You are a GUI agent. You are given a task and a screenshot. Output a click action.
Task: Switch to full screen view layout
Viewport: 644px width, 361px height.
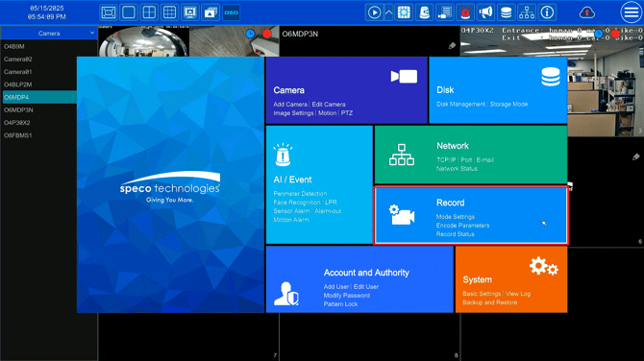tap(108, 12)
